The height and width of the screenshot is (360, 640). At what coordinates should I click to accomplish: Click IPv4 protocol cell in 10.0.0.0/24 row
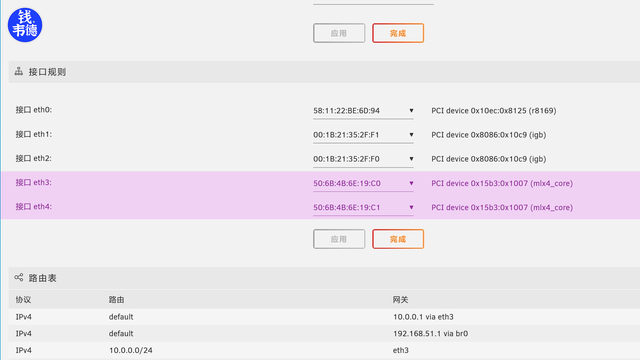point(24,350)
